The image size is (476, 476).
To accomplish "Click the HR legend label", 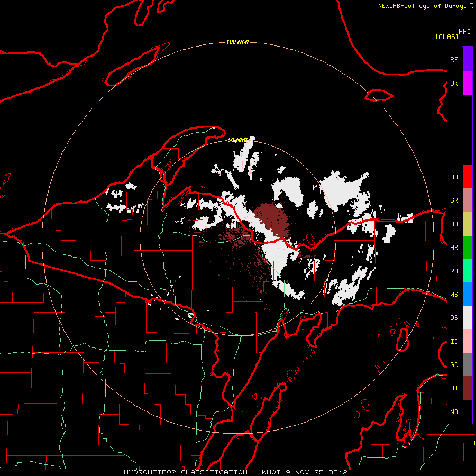I will click(454, 248).
